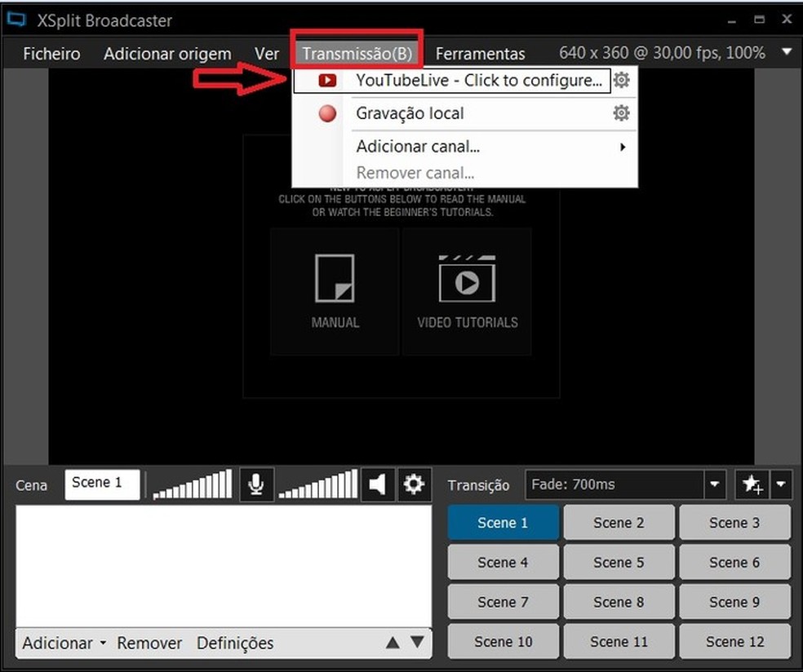This screenshot has width=803, height=672.
Task: Open YouTubeLive settings gear icon
Action: 622,80
